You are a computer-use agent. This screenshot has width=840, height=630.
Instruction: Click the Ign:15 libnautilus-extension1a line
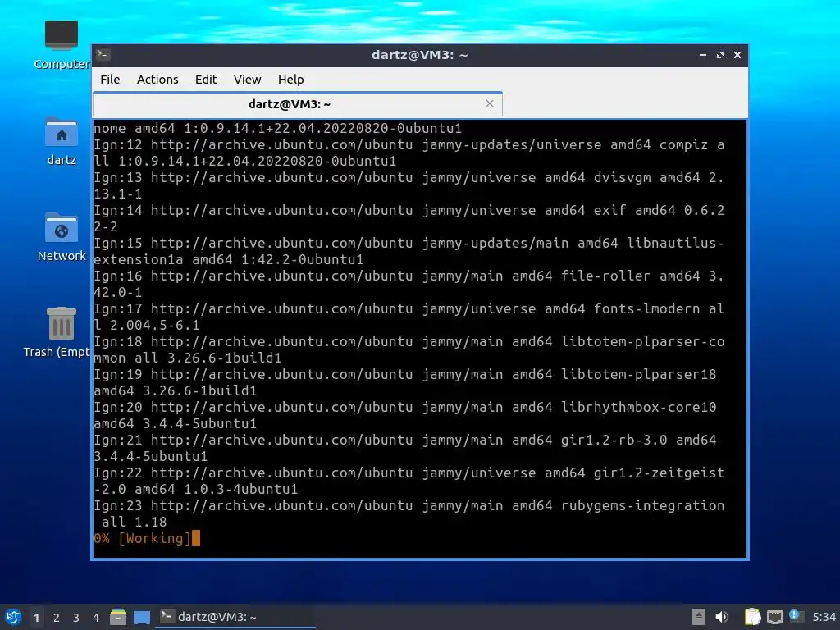(409, 251)
